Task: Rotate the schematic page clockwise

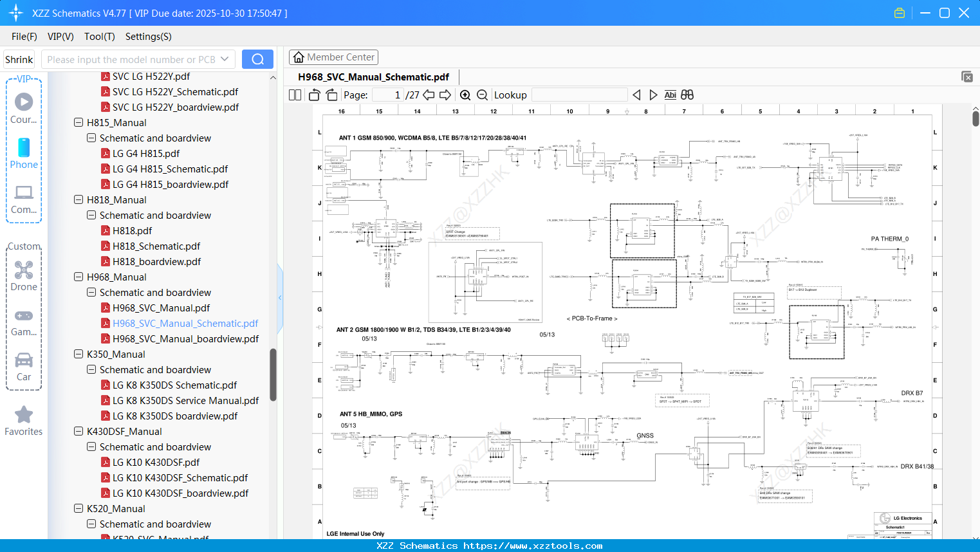Action: click(331, 95)
